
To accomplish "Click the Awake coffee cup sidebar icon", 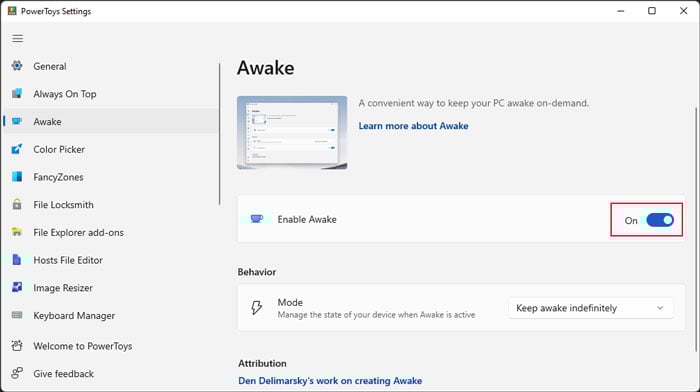I will [x=17, y=121].
